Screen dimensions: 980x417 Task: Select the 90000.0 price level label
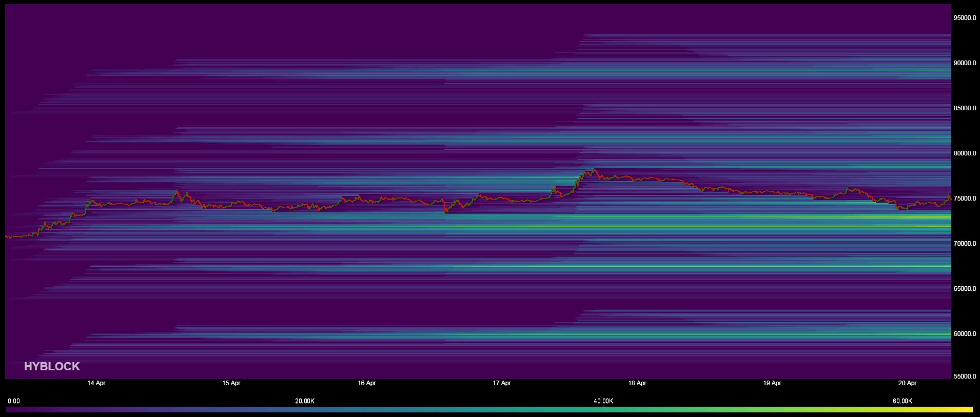point(965,63)
